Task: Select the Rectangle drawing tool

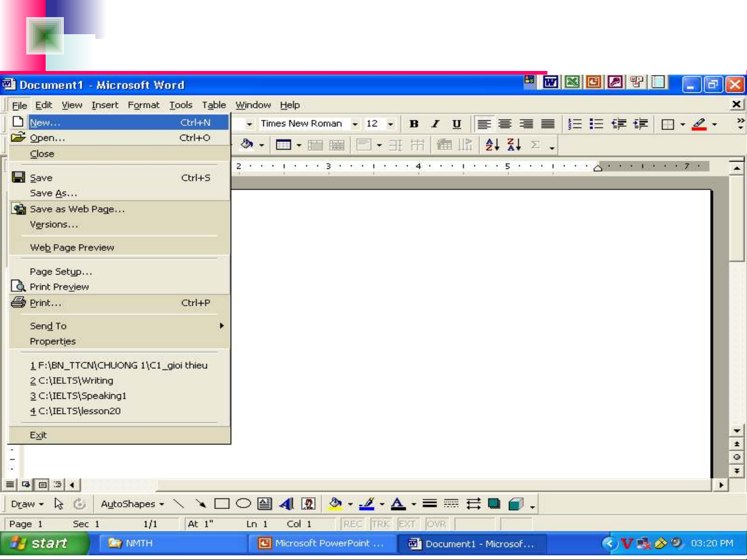Action: pos(222,504)
